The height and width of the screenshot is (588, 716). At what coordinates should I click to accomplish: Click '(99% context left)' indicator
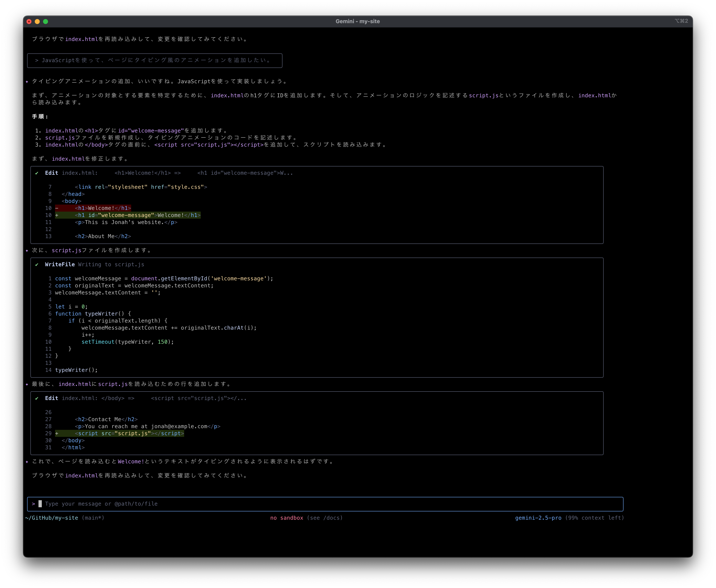(595, 518)
